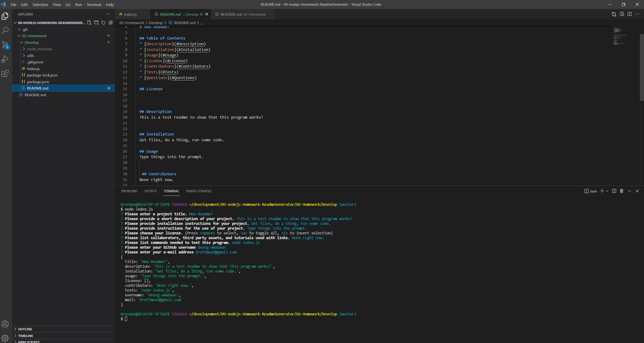Viewport: 644px width, 343px height.
Task: Split the terminal pane
Action: tap(614, 191)
